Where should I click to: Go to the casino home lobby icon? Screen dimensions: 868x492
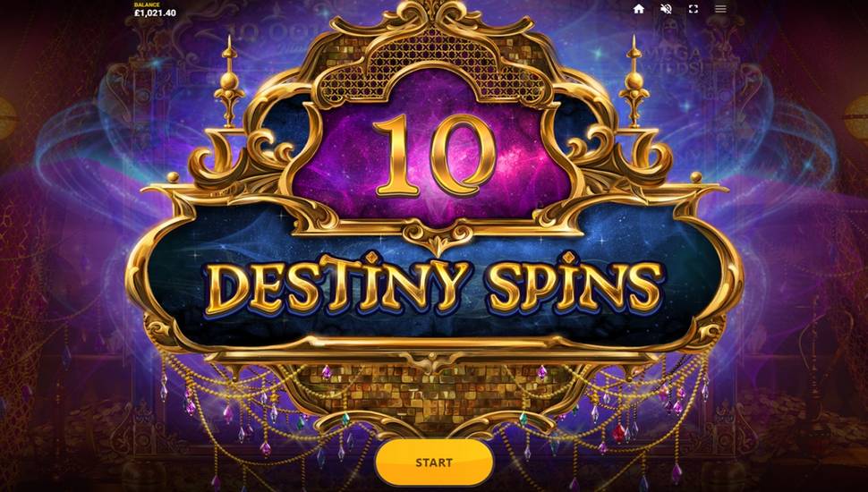[639, 9]
